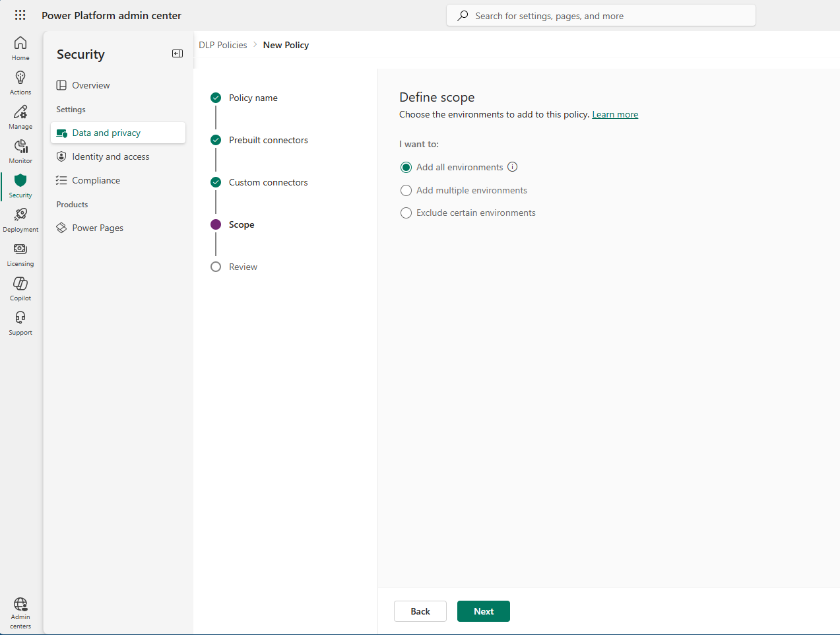Image resolution: width=840 pixels, height=635 pixels.
Task: Click the Support icon in left rail
Action: tap(20, 321)
